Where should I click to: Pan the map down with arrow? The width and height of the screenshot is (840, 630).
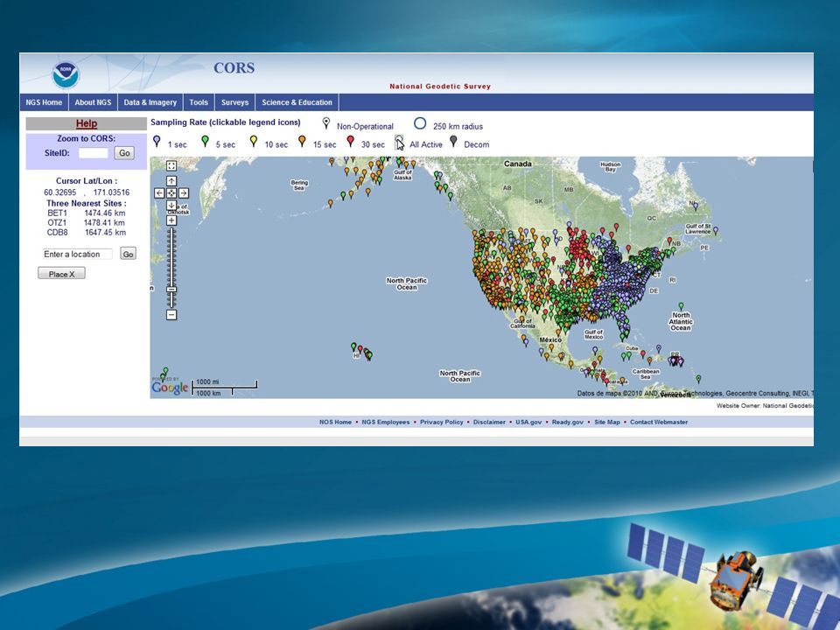point(171,205)
